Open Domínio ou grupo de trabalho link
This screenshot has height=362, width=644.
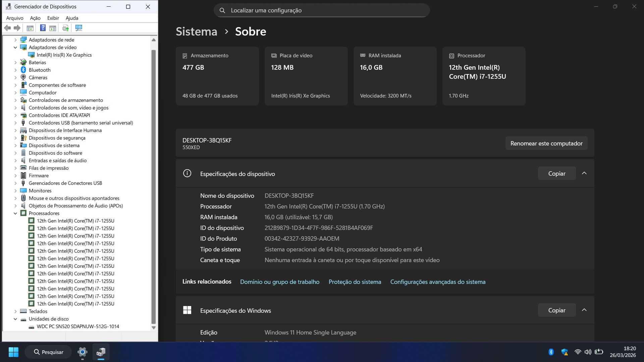point(280,282)
